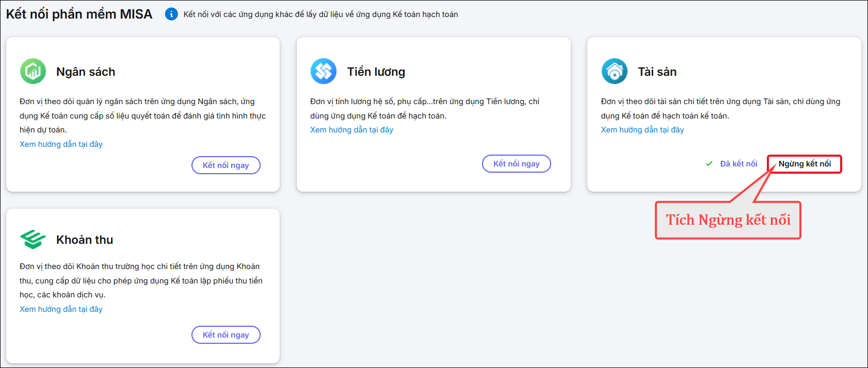Screen dimensions: 868x368
Task: Click the Đã kết nối status text
Action: pos(738,164)
